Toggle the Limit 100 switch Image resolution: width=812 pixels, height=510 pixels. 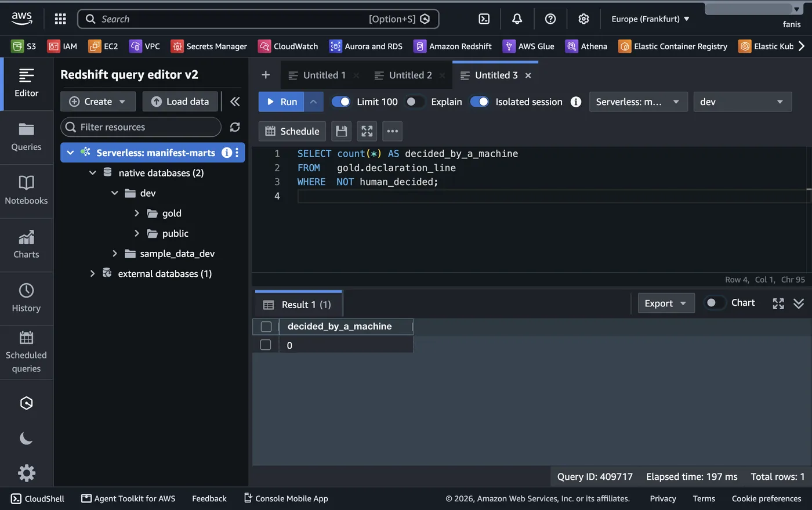point(340,102)
